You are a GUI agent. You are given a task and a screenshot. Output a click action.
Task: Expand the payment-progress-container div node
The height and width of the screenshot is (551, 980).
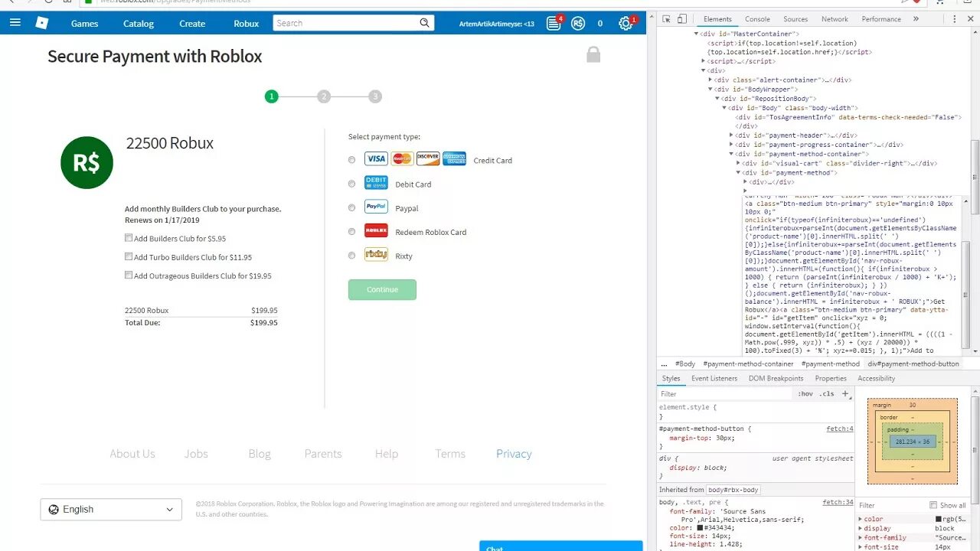tap(732, 145)
